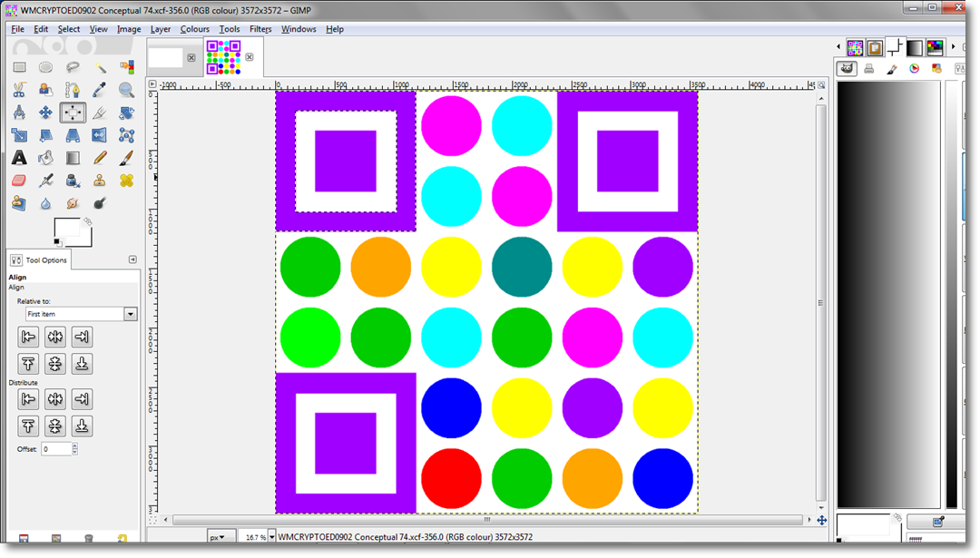Switch to the Tool Options tab
The width and height of the screenshot is (980, 558).
pyautogui.click(x=39, y=259)
